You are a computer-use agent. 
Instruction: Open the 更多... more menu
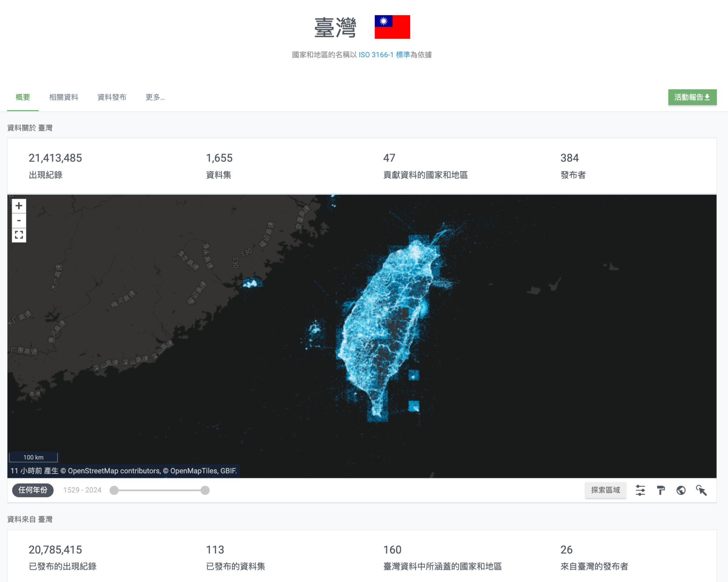point(155,97)
